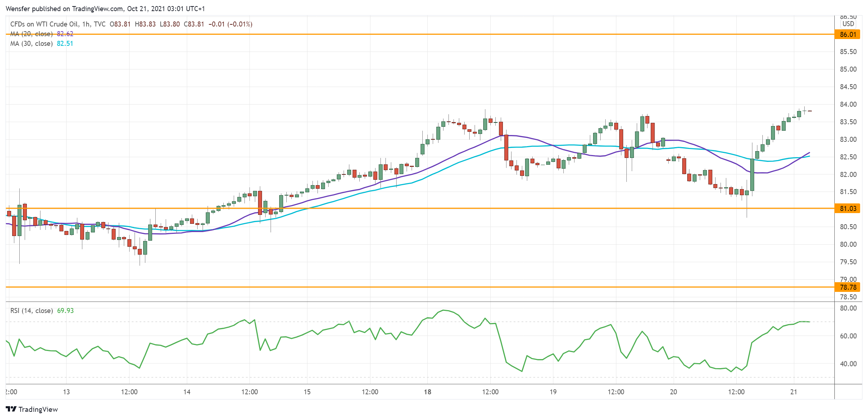The height and width of the screenshot is (419, 868).
Task: Click the MA (30, close) legend entry
Action: 31,43
